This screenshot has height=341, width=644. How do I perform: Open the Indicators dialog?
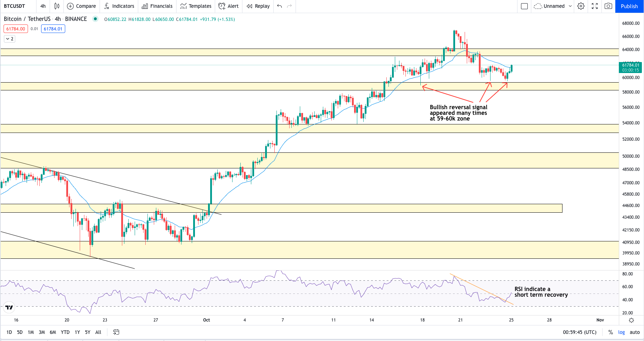pos(119,6)
